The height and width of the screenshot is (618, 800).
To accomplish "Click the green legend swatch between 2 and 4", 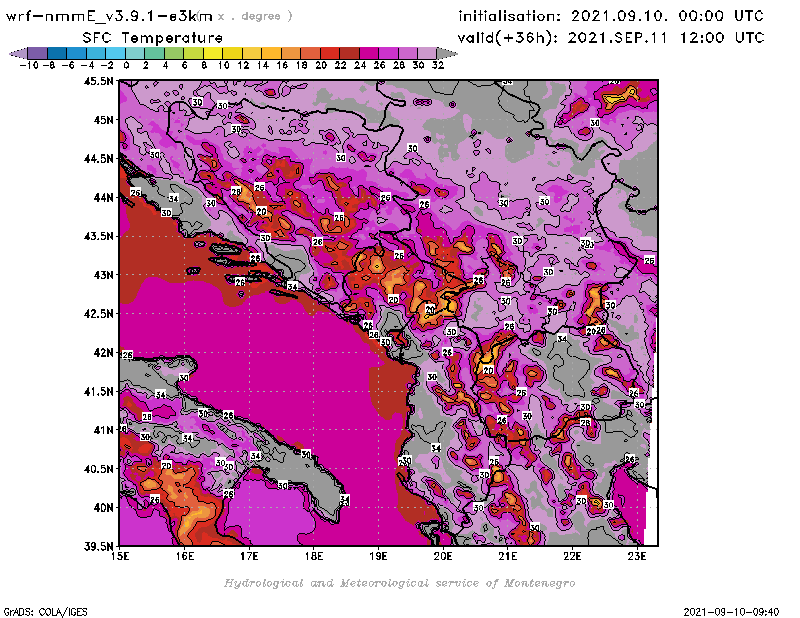I will (154, 53).
